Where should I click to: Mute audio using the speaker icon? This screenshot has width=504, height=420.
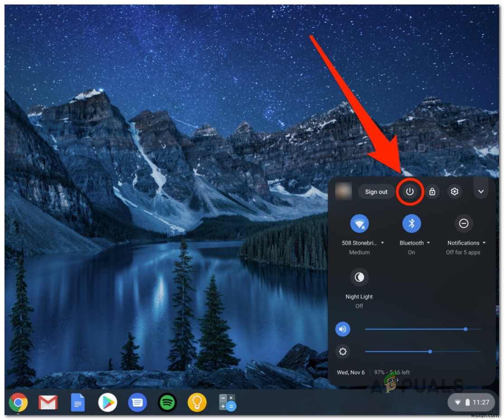(342, 329)
